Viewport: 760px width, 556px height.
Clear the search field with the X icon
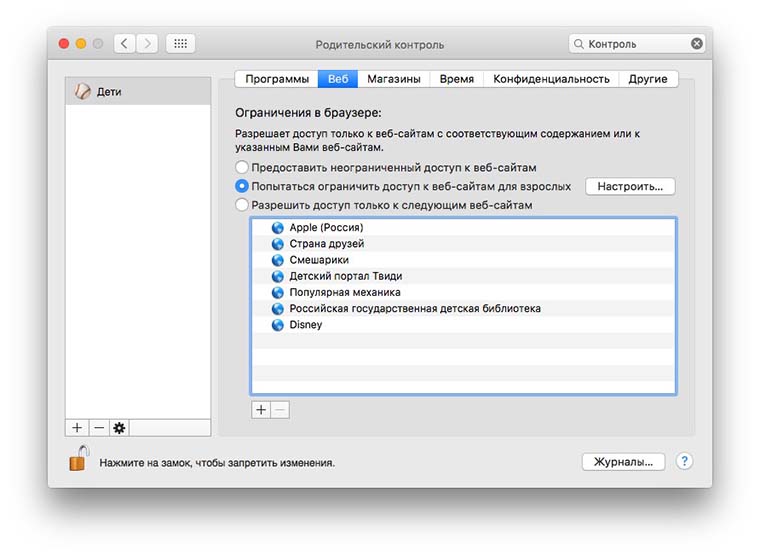coord(697,44)
